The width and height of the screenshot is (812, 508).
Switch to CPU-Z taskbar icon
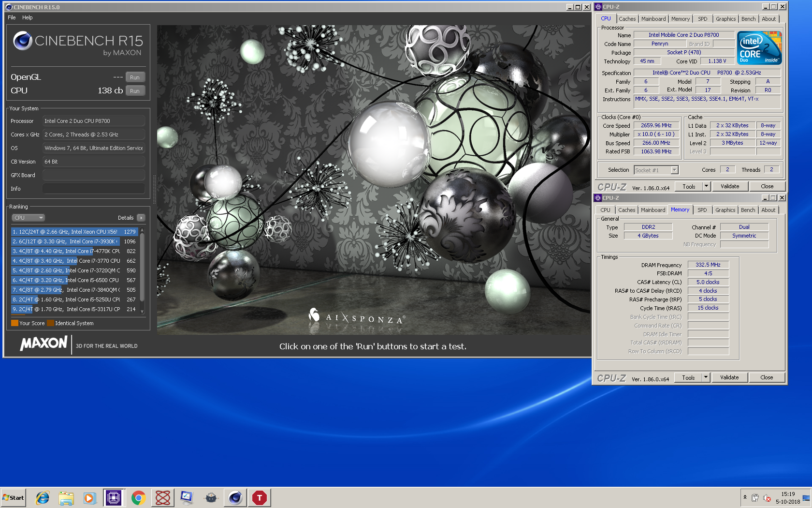114,497
